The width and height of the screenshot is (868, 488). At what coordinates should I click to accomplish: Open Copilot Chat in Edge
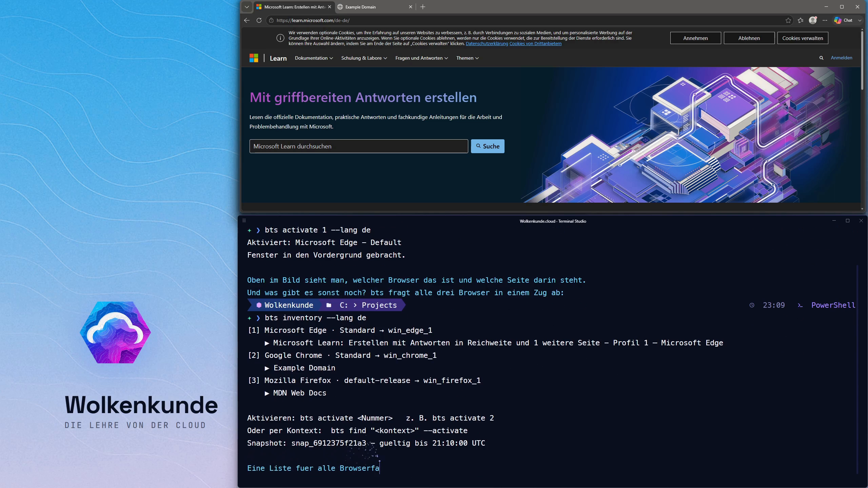843,20
